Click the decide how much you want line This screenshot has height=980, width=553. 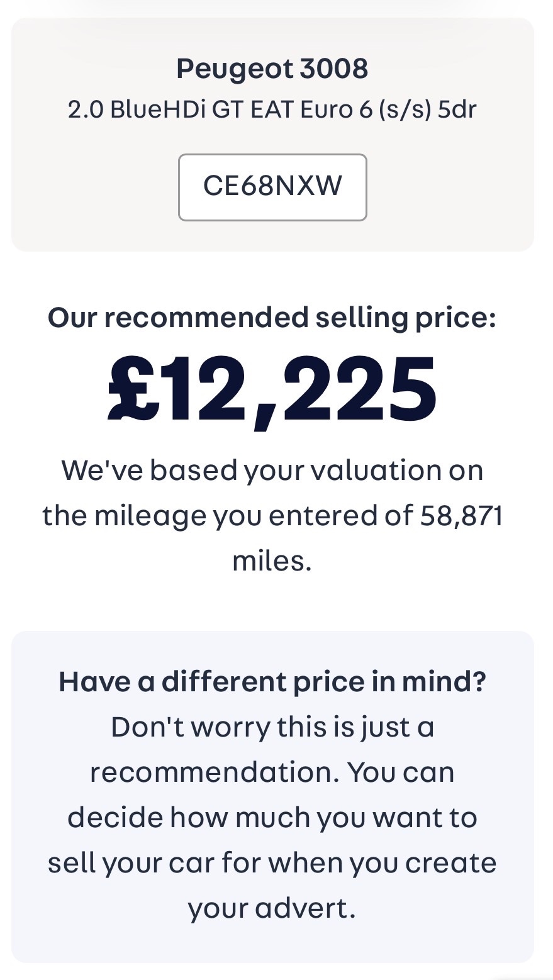point(272,818)
